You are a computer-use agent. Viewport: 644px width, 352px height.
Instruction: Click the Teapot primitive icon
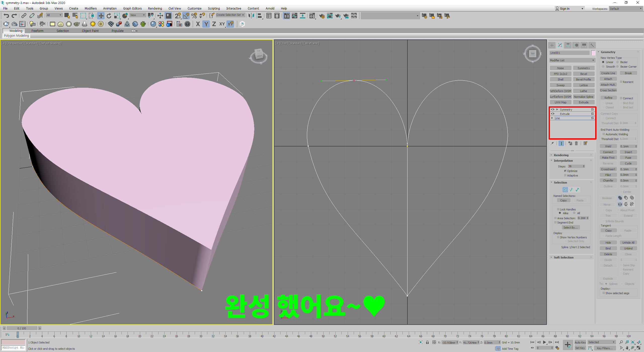click(76, 24)
